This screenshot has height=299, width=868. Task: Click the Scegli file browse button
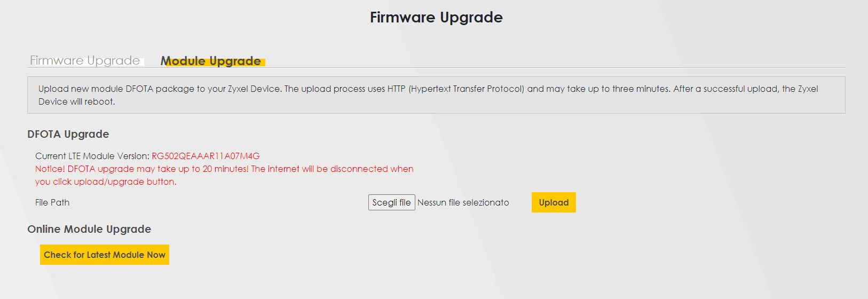pos(391,202)
